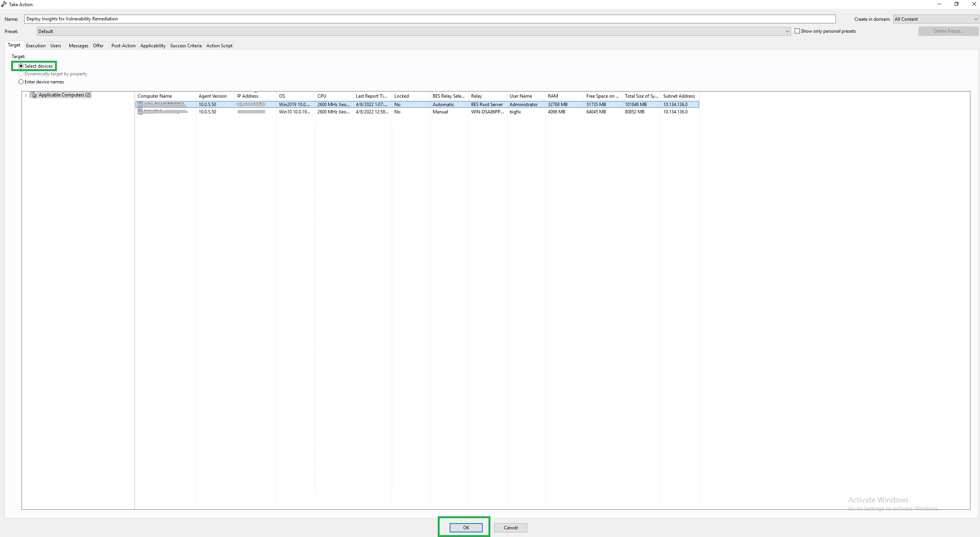Restore the Take Action window size
This screenshot has height=537, width=980.
point(956,4)
